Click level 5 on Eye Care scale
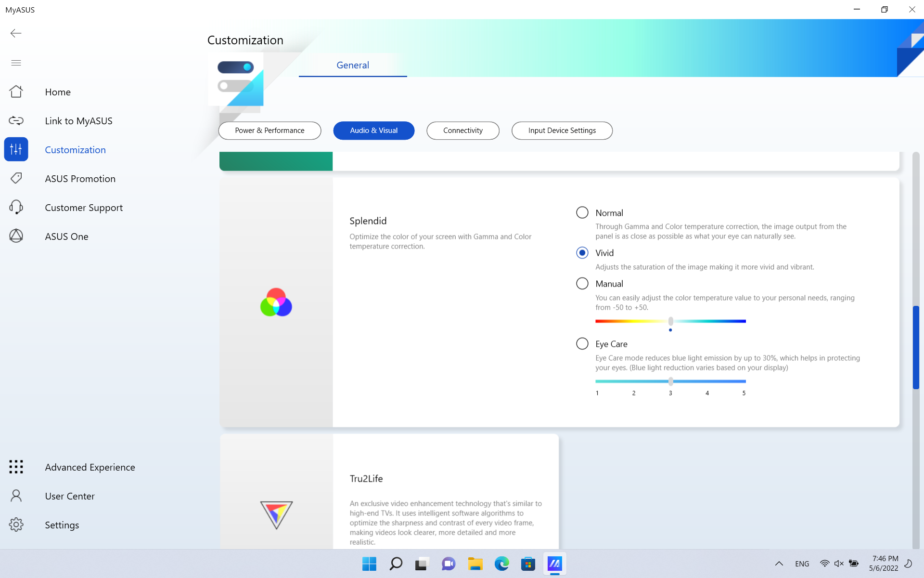924x578 pixels. point(744,393)
